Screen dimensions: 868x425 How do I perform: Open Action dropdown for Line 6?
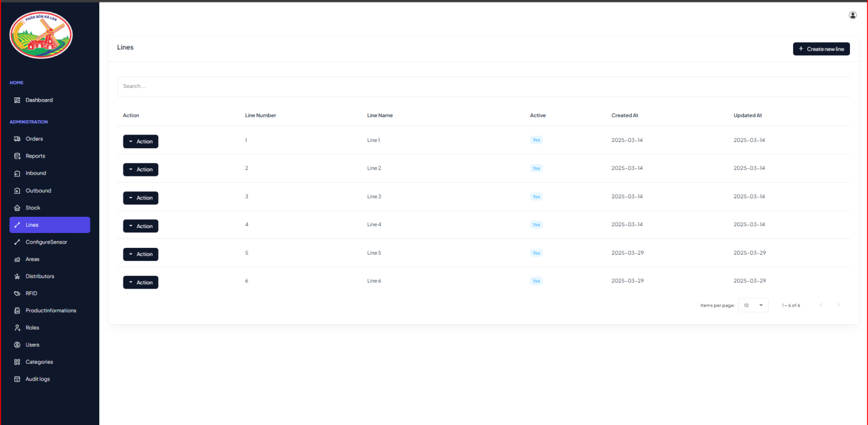coord(141,283)
